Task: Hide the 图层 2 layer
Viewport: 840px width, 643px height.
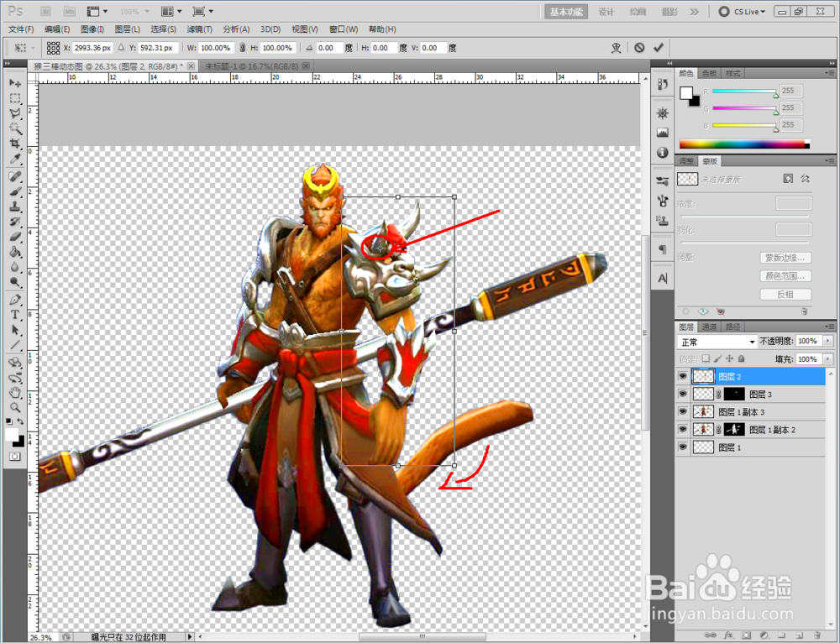Action: (682, 376)
